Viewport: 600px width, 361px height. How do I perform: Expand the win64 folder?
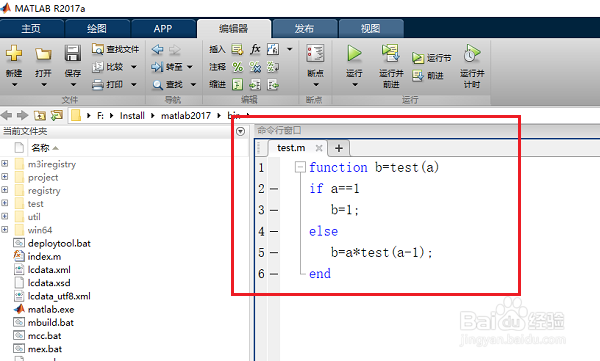[5, 229]
